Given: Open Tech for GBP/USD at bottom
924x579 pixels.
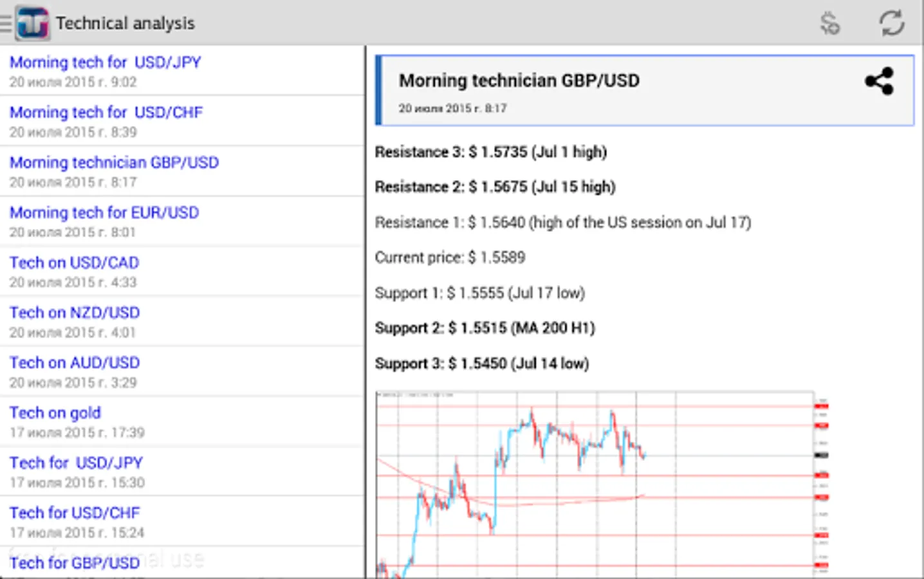Looking at the screenshot, I should (75, 563).
